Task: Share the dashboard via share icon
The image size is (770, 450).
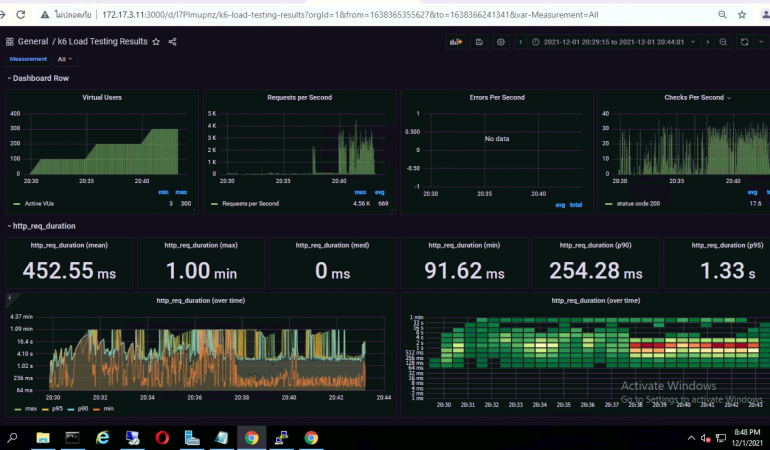Action: tap(172, 42)
